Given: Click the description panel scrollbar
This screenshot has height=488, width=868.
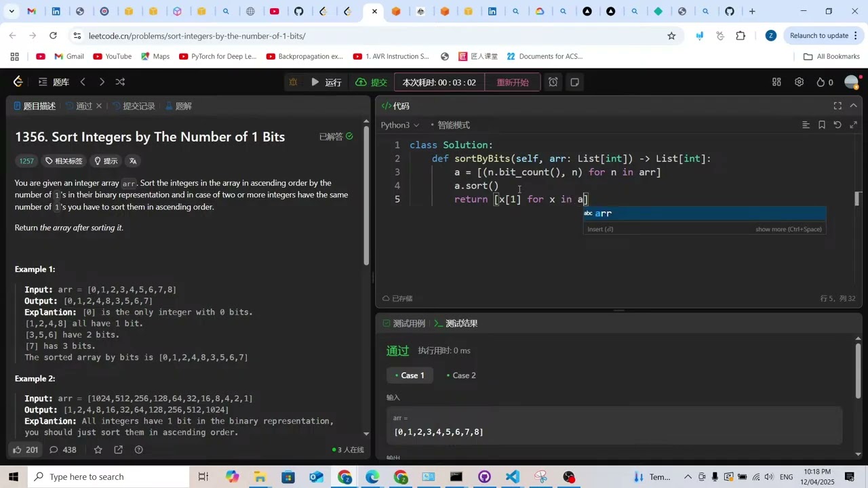Looking at the screenshot, I should [367, 197].
